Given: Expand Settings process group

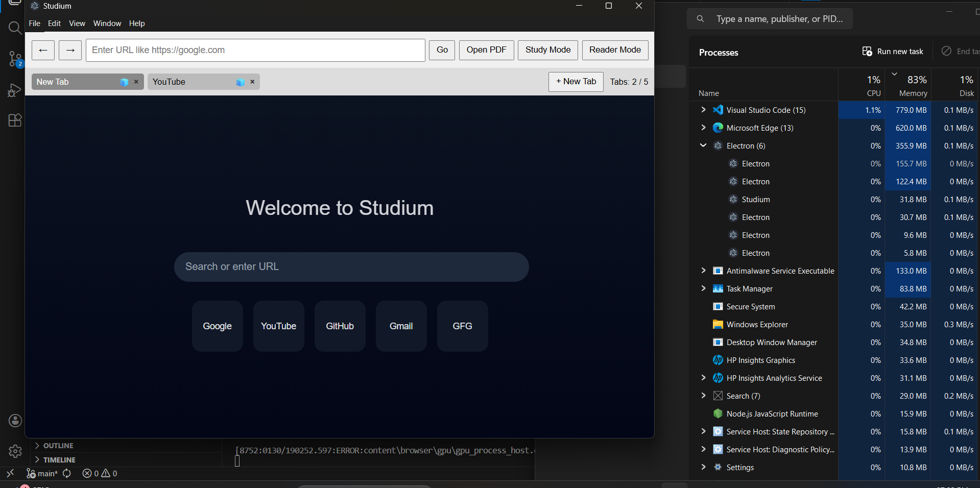Looking at the screenshot, I should tap(703, 467).
